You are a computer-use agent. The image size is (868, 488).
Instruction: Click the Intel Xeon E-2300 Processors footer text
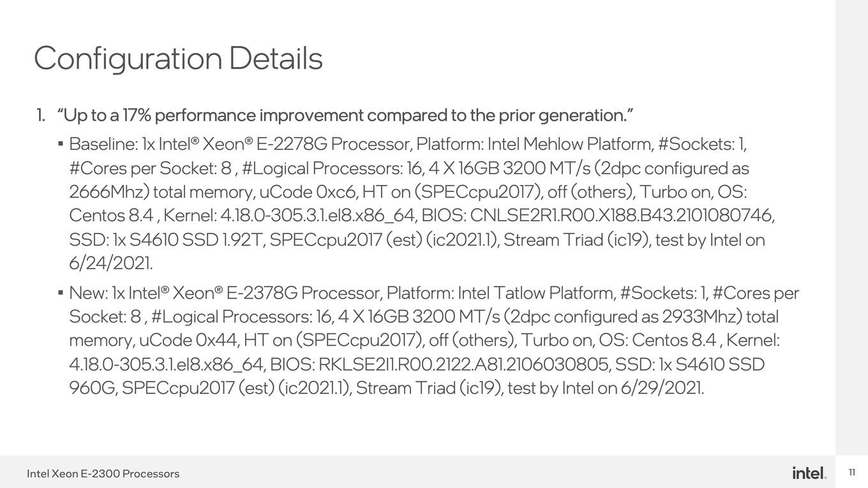[x=103, y=474]
